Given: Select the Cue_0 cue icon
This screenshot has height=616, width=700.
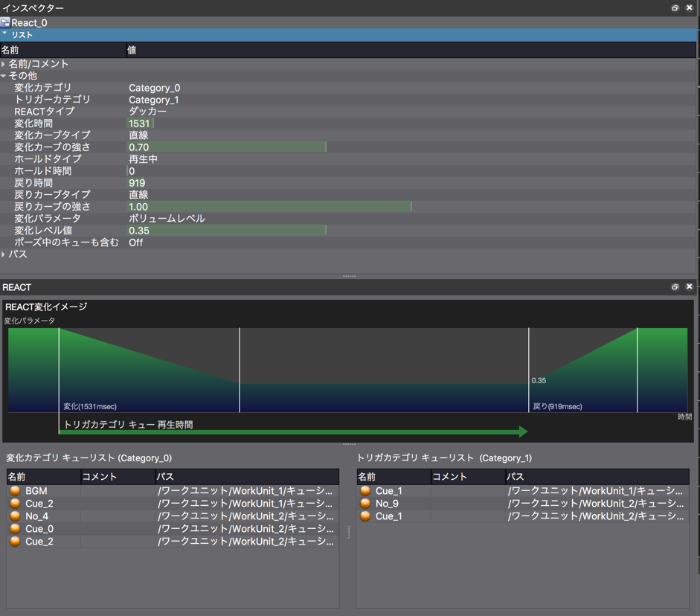Looking at the screenshot, I should [15, 529].
